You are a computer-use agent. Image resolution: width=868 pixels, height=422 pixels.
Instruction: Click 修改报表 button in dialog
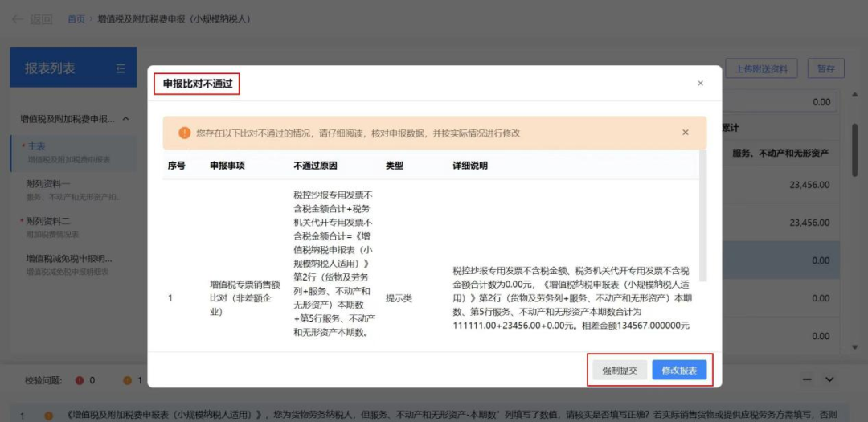(x=679, y=371)
